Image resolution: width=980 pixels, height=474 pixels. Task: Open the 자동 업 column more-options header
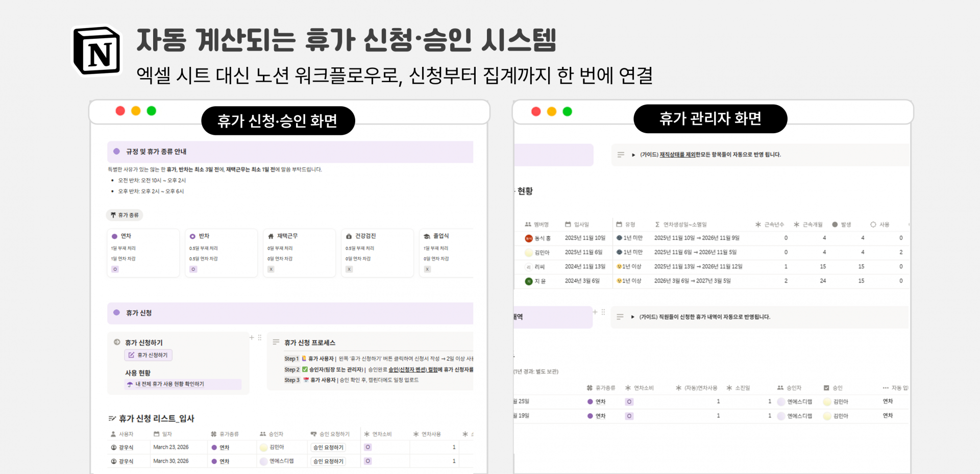pos(895,388)
